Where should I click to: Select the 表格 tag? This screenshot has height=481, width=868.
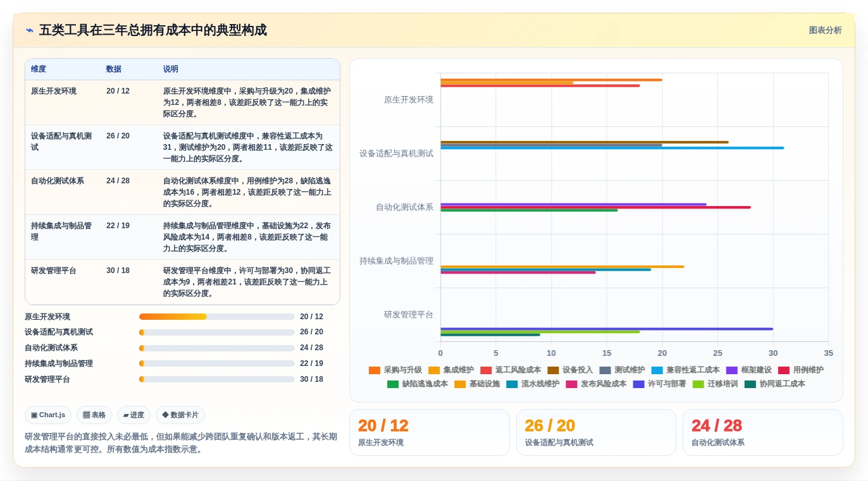pos(94,415)
